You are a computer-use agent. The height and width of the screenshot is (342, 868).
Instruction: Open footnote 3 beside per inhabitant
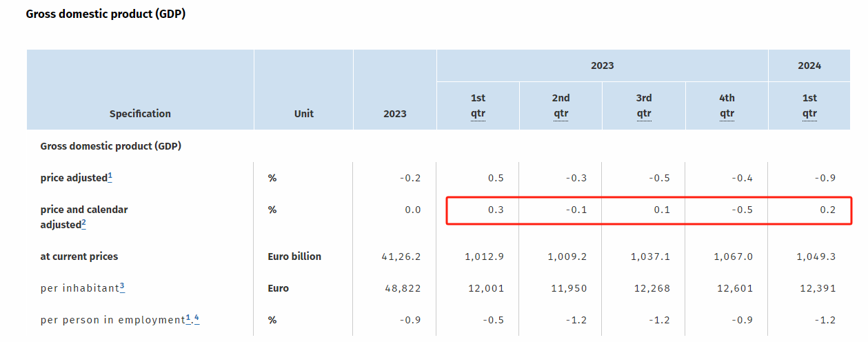click(x=122, y=286)
